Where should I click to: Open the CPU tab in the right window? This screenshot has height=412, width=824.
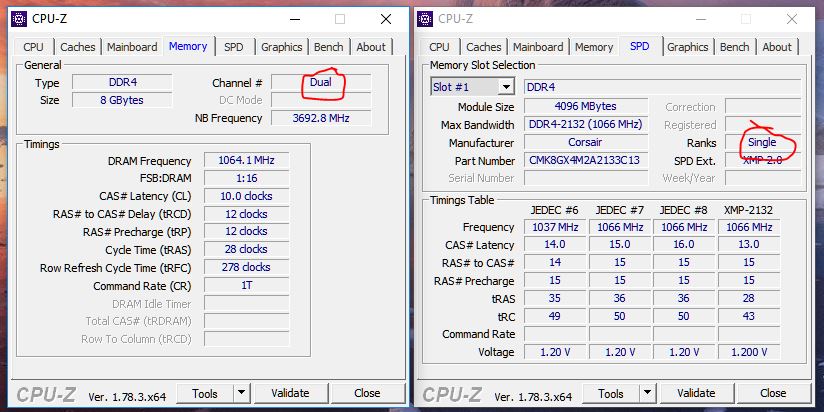pos(439,47)
